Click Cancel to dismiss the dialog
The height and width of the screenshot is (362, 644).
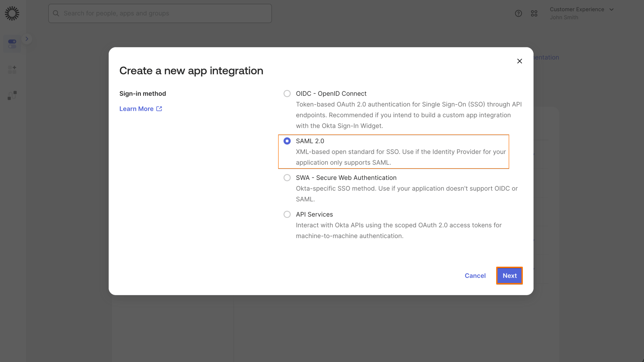pos(475,276)
